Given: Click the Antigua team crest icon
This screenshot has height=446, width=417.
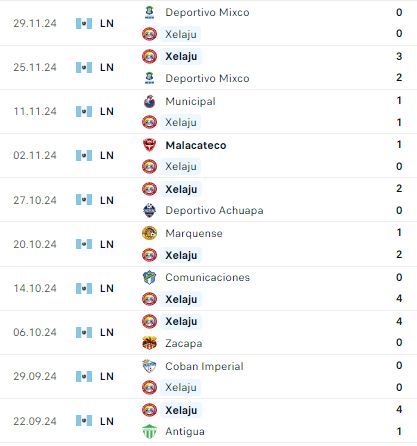Looking at the screenshot, I should point(149,431).
